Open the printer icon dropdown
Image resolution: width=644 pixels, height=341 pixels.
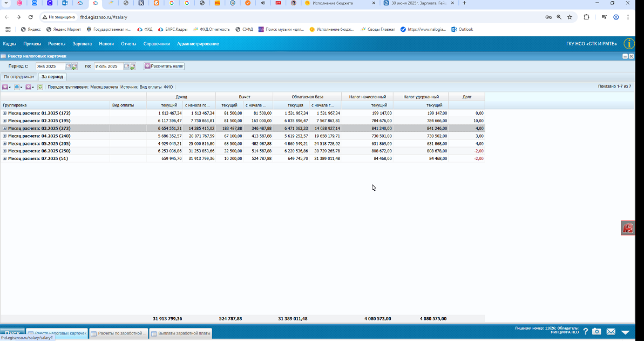click(x=18, y=87)
